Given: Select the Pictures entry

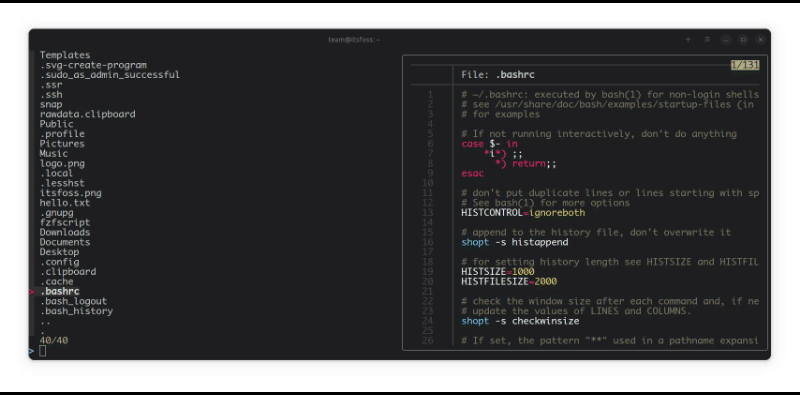Looking at the screenshot, I should tap(62, 144).
